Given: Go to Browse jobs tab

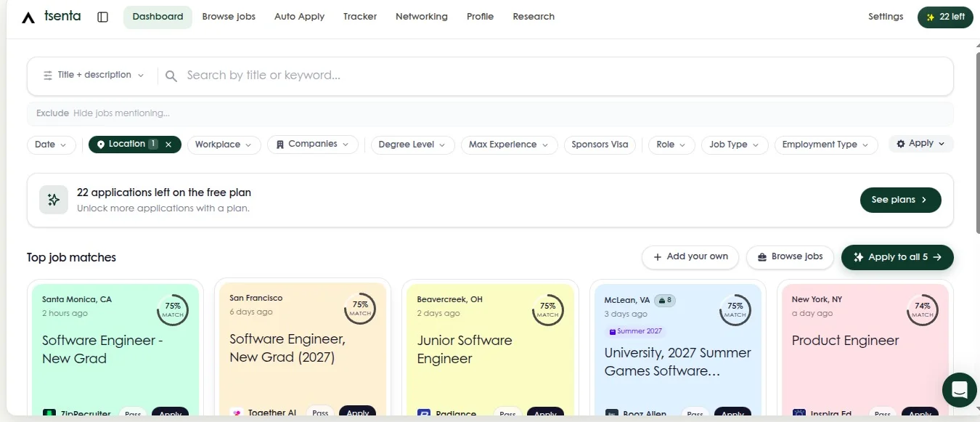Looking at the screenshot, I should click(229, 17).
